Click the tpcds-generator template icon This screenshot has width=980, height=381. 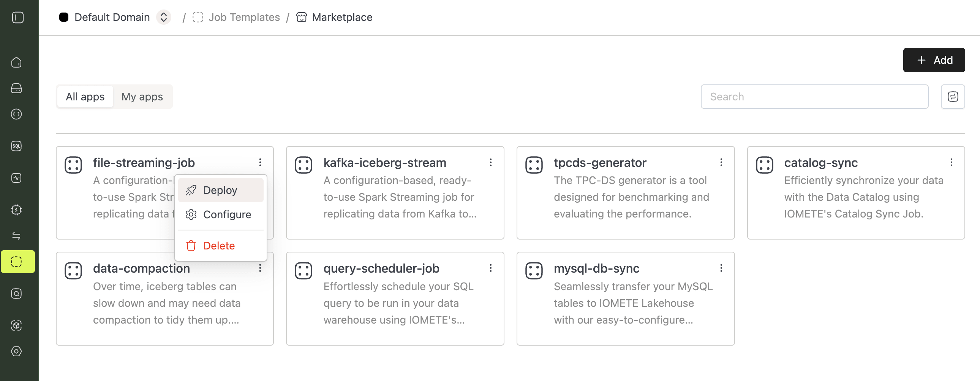[534, 165]
